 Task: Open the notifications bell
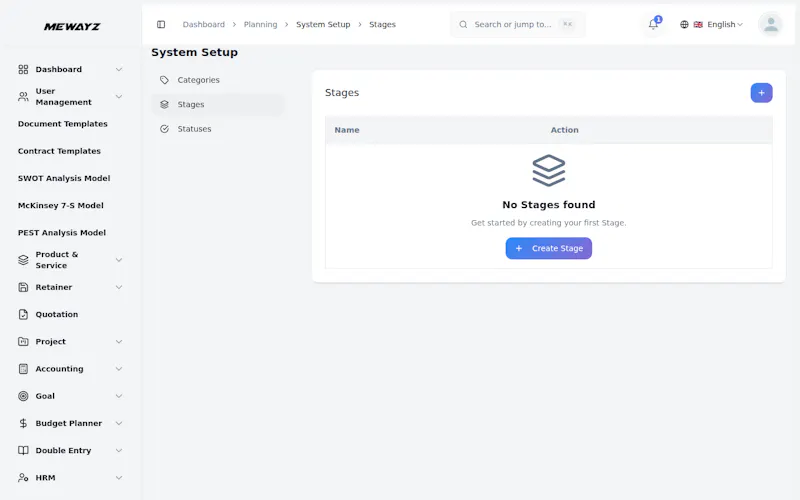coord(653,24)
